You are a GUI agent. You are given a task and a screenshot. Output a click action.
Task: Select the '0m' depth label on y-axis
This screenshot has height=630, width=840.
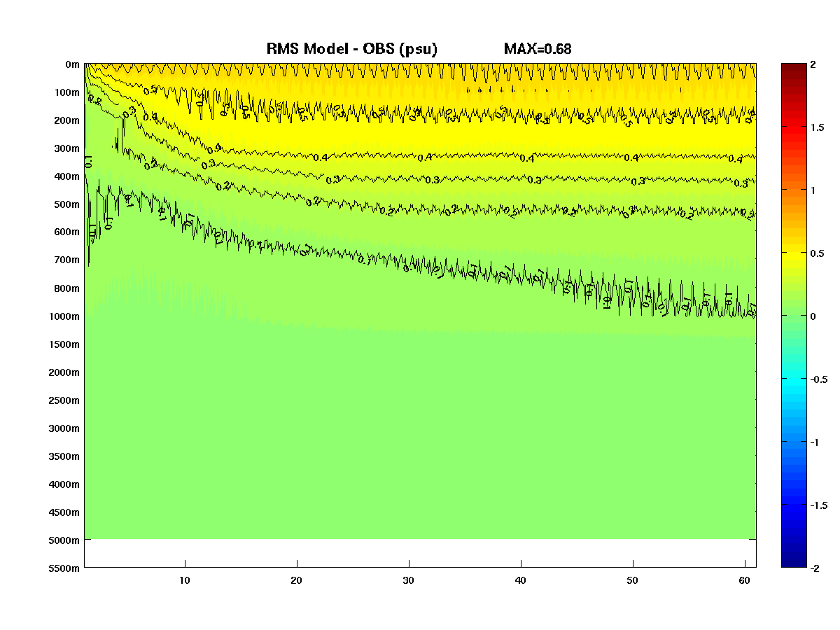(72, 64)
